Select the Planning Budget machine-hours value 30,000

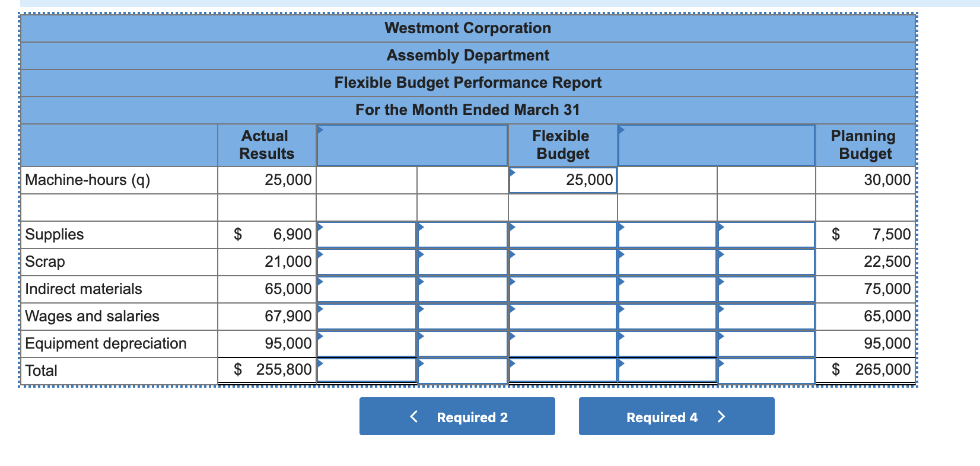pyautogui.click(x=887, y=180)
